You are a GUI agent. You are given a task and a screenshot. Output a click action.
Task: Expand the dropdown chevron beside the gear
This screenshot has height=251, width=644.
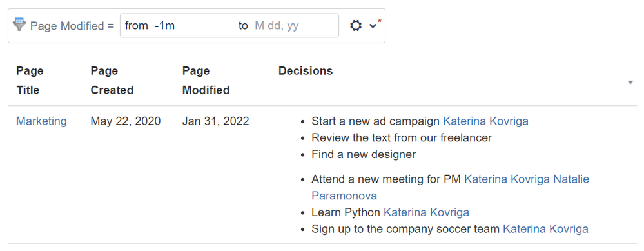tap(373, 26)
